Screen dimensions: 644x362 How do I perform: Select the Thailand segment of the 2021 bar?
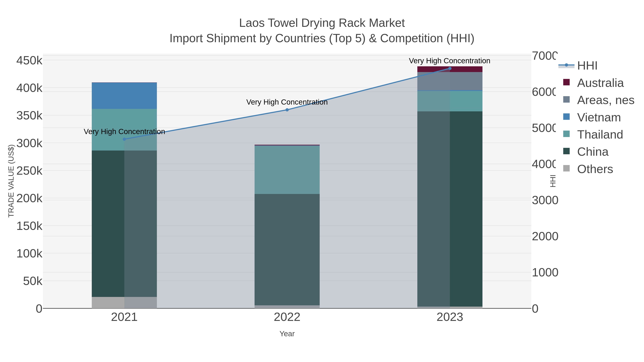(x=124, y=130)
